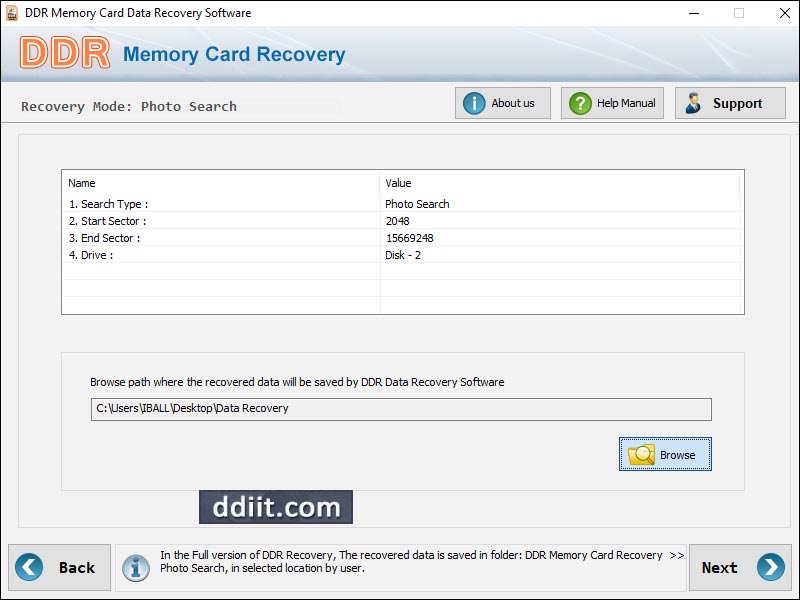
Task: Open the About us dialog
Action: (x=503, y=102)
